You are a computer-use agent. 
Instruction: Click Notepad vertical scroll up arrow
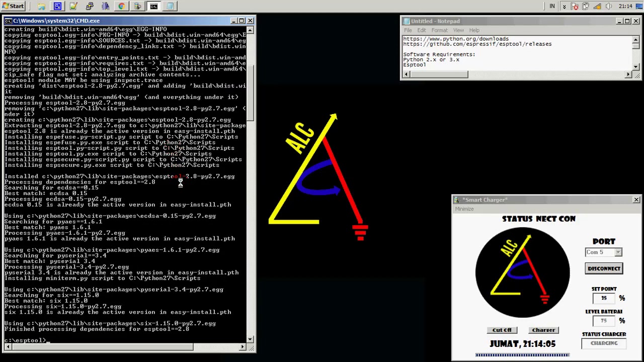[x=636, y=40]
